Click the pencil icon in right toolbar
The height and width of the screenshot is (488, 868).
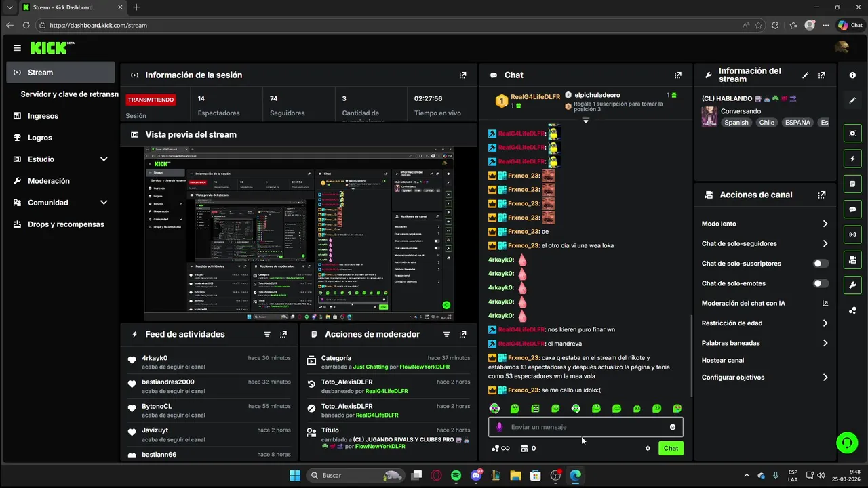tap(852, 100)
